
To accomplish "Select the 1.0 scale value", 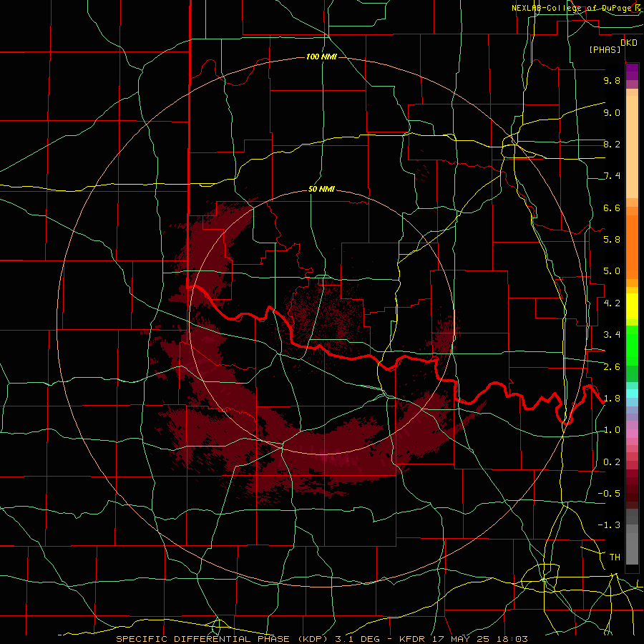I will pos(612,430).
